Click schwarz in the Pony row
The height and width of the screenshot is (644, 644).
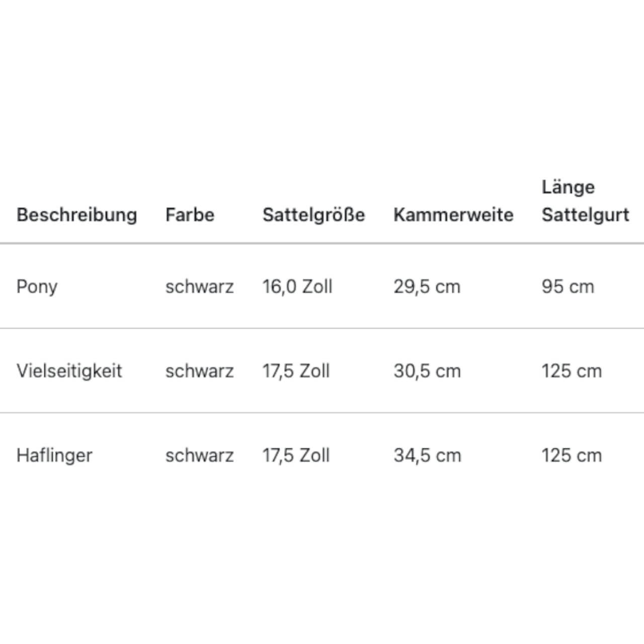coord(199,287)
